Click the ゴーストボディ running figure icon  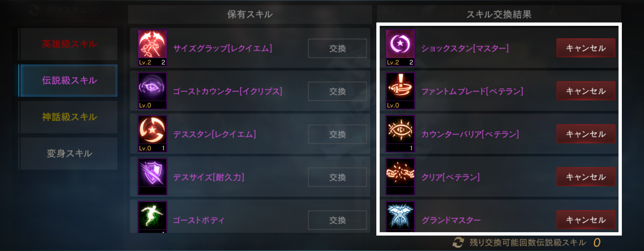tap(152, 217)
